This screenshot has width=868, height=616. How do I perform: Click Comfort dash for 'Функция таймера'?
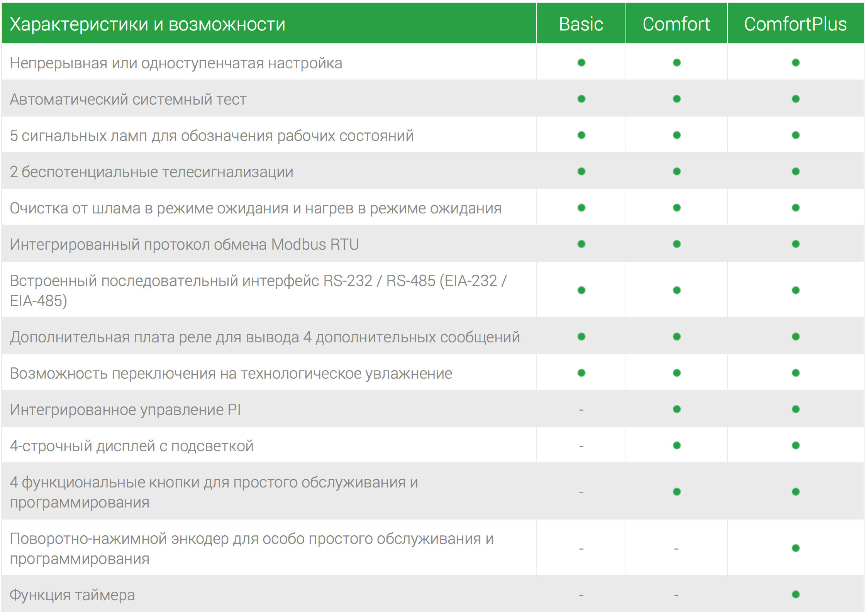(x=676, y=596)
